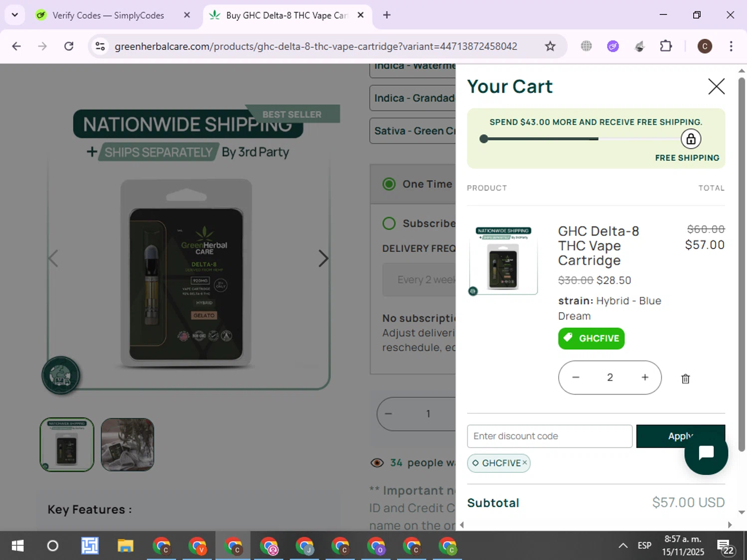Image resolution: width=747 pixels, height=560 pixels.
Task: Open a new browser tab
Action: click(x=386, y=15)
